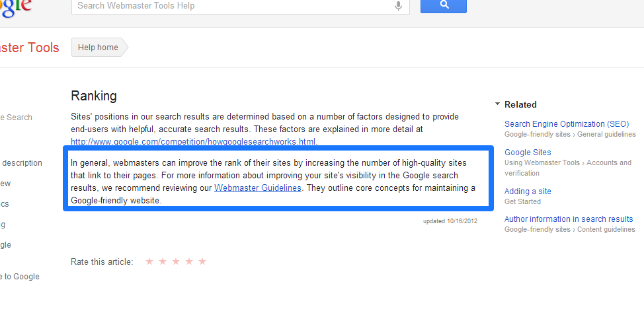Viewport: 644px width, 313px height.
Task: Open Author information in search results
Action: [569, 219]
